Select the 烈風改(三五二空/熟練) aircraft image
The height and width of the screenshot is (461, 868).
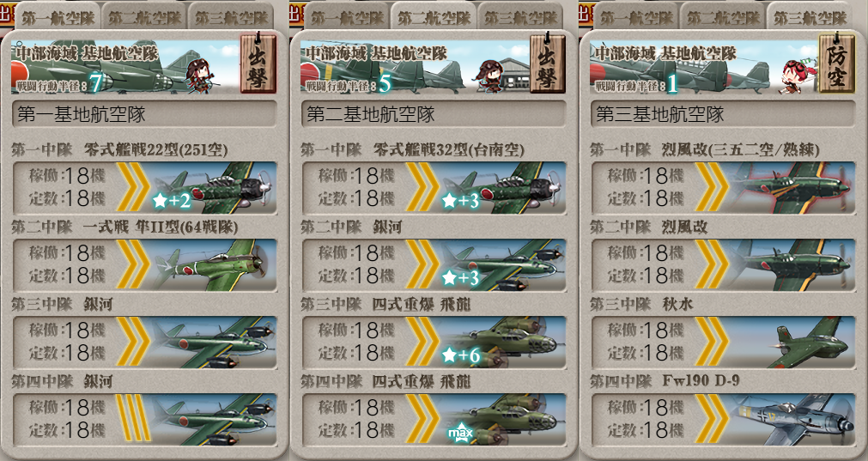[792, 188]
